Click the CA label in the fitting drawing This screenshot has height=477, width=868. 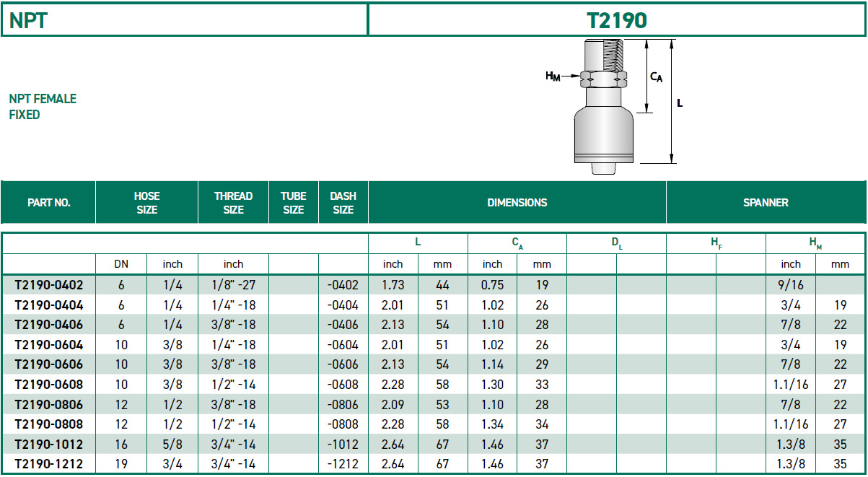(656, 76)
